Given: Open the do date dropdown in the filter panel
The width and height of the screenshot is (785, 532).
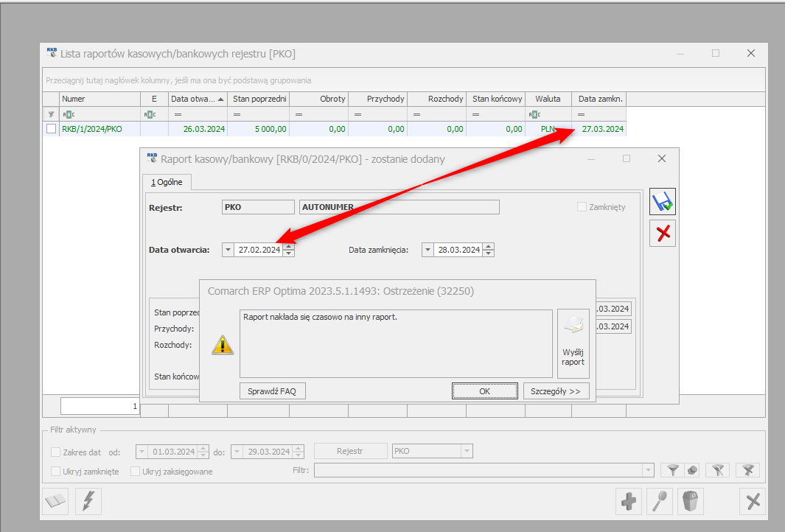Looking at the screenshot, I should [x=237, y=452].
